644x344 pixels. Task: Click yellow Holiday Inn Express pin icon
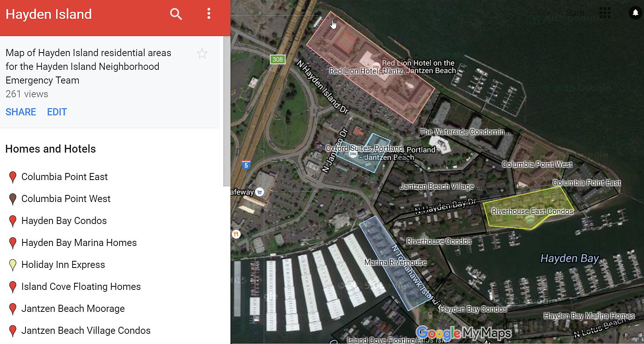pos(13,265)
